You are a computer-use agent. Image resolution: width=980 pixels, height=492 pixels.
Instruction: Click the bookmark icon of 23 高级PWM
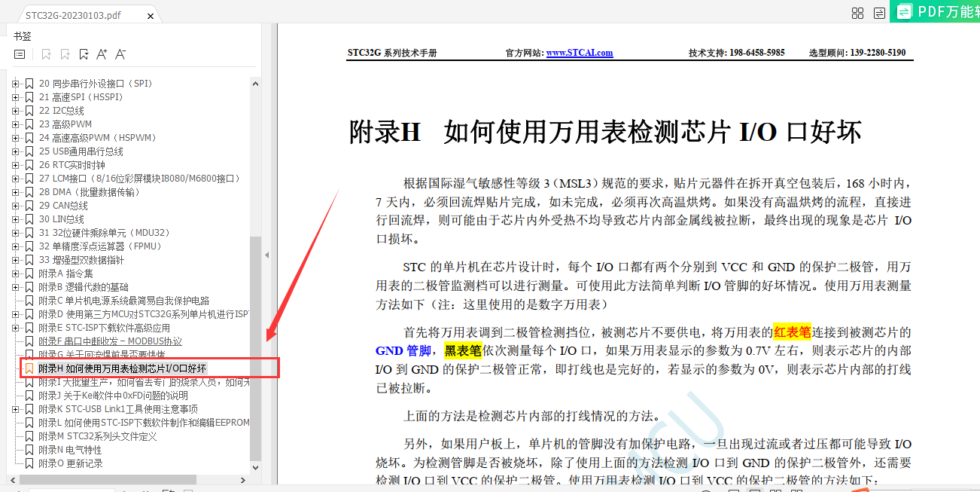pos(29,124)
